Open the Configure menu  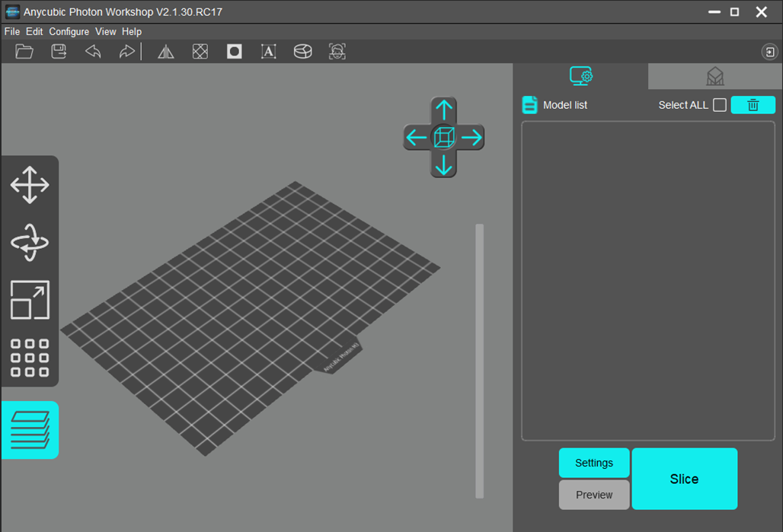point(69,31)
